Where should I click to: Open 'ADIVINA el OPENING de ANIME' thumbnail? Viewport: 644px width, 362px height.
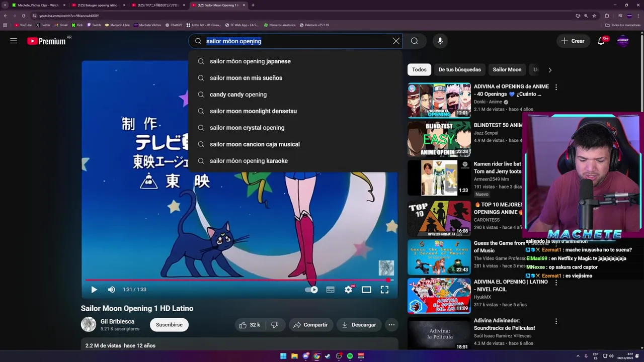tap(439, 100)
